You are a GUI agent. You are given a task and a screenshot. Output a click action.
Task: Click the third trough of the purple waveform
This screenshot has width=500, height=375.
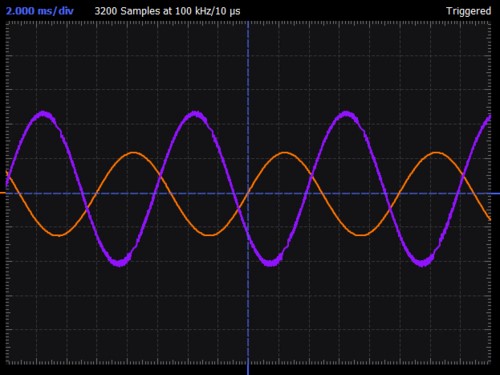coord(422,262)
